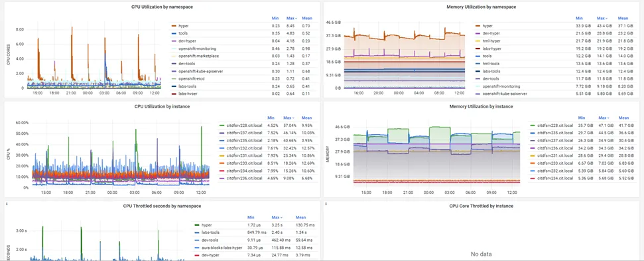
Task: Toggle citdfsrv232.cit.local series in CPU Utilization by instance
Action: (243, 148)
